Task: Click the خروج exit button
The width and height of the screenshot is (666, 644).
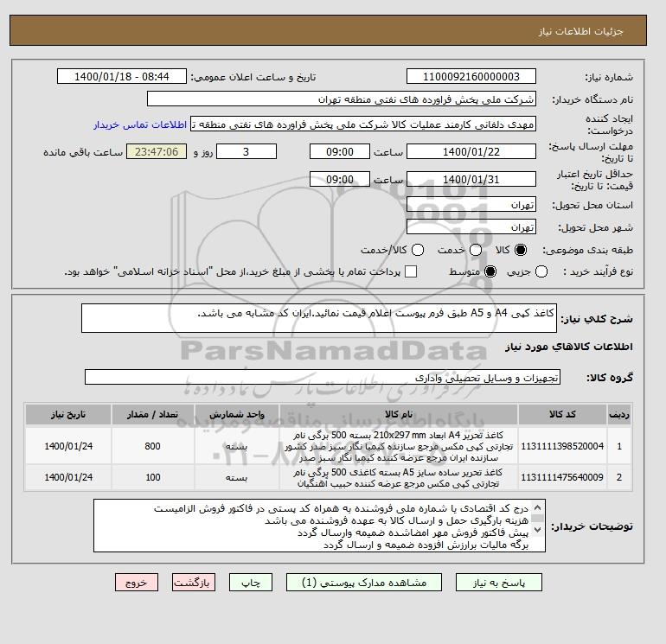Action: [137, 583]
